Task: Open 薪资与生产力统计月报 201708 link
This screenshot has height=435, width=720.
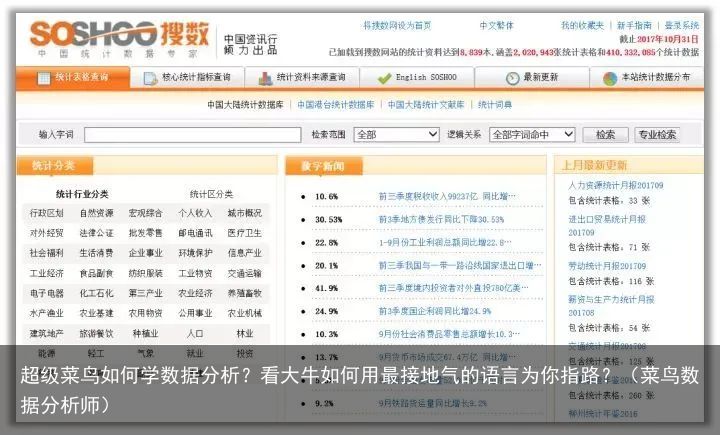Action: pos(611,306)
